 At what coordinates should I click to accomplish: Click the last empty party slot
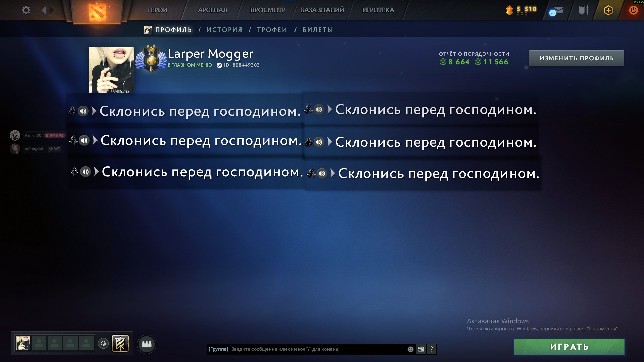point(86,343)
